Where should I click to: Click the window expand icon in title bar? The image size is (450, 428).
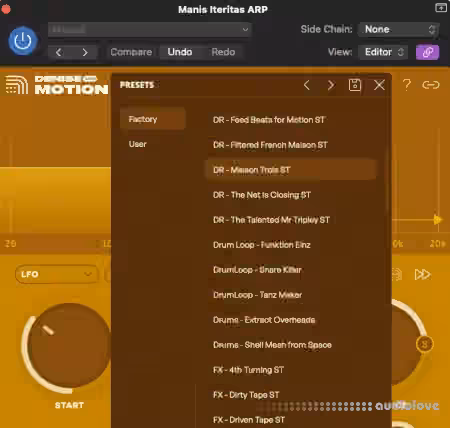[x=441, y=7]
